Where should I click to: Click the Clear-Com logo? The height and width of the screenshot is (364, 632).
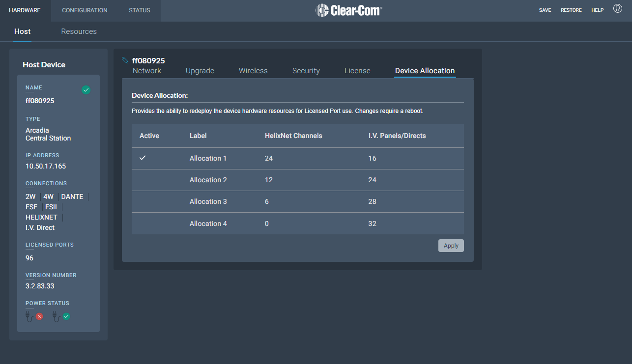(x=349, y=10)
